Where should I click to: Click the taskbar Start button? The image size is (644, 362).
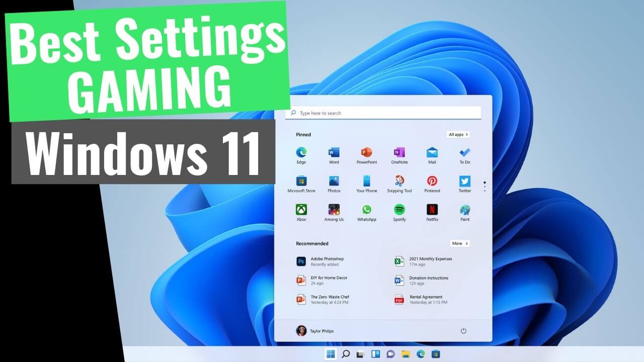click(x=331, y=354)
